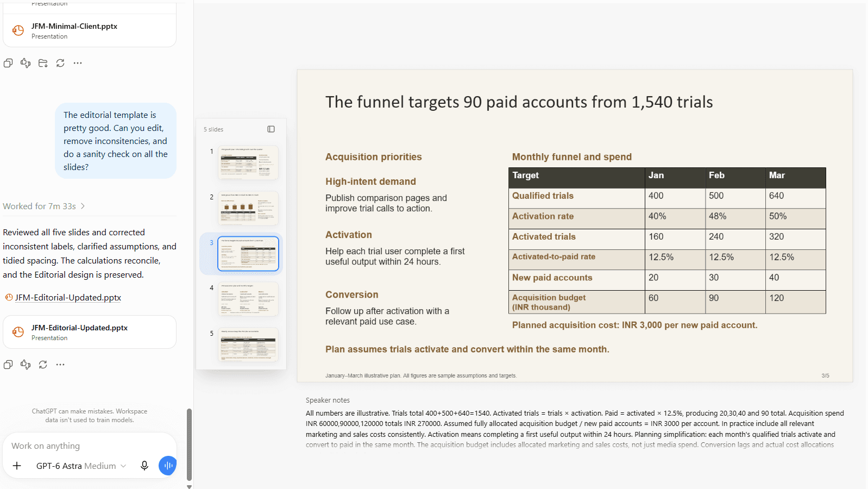The image size is (868, 489).
Task: Click the 'Publish comparison pages' paragraph
Action: click(386, 203)
